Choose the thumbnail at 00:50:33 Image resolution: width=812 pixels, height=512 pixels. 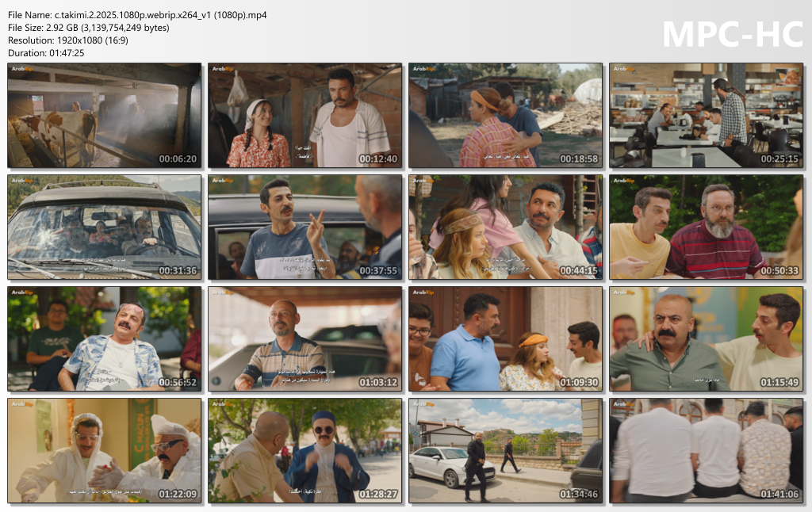click(707, 227)
